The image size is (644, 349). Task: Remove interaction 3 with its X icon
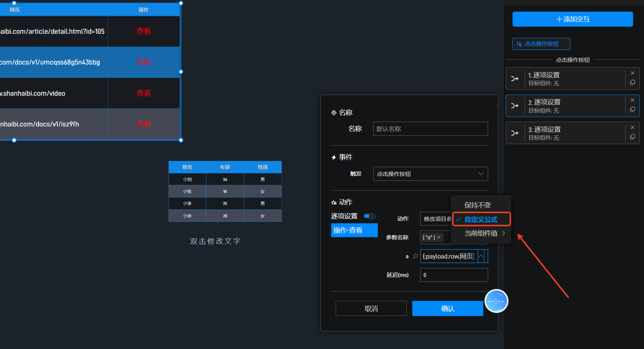632,128
